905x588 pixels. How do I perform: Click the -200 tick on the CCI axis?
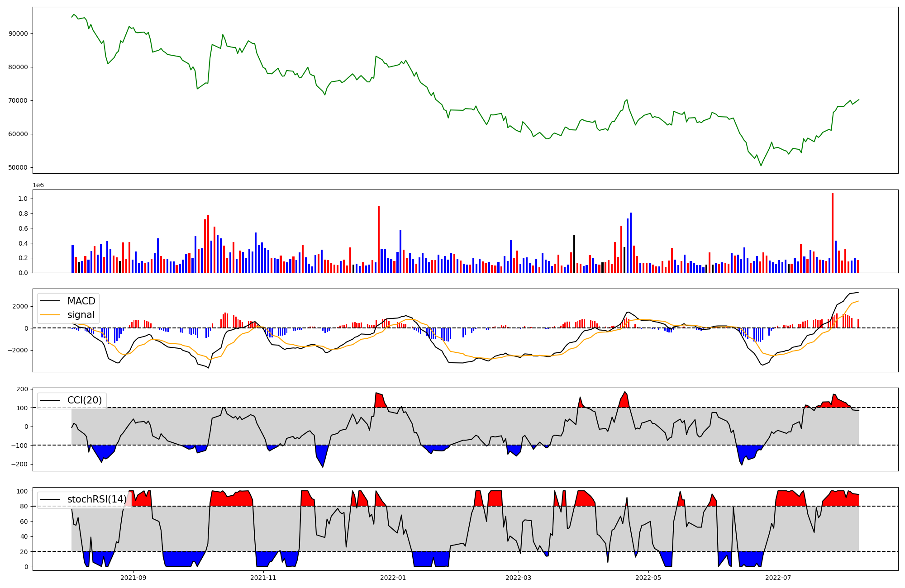(x=20, y=465)
